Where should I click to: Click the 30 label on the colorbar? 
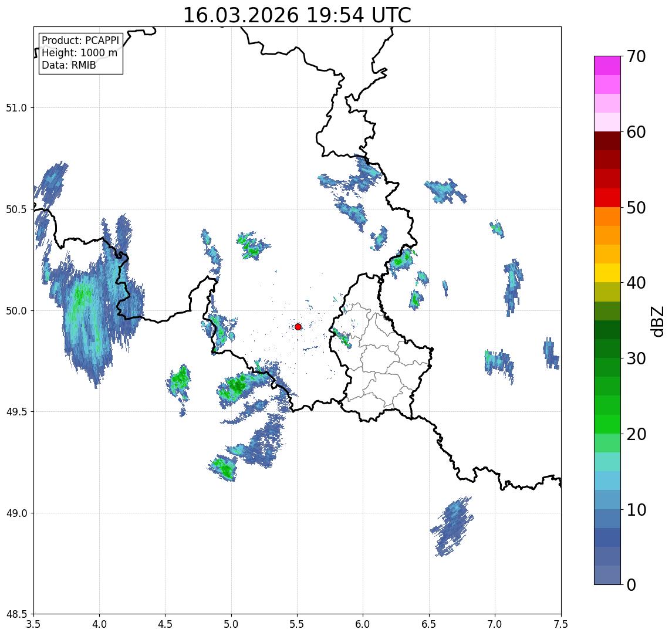tap(636, 358)
